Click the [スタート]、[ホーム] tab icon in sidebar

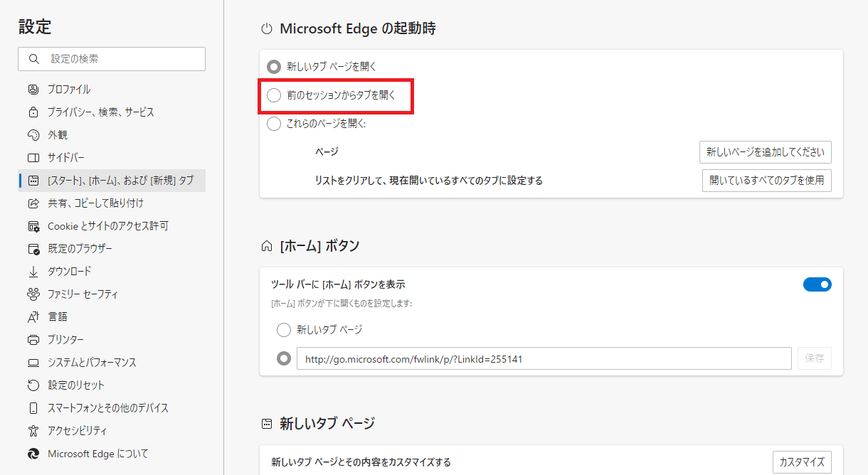(33, 181)
